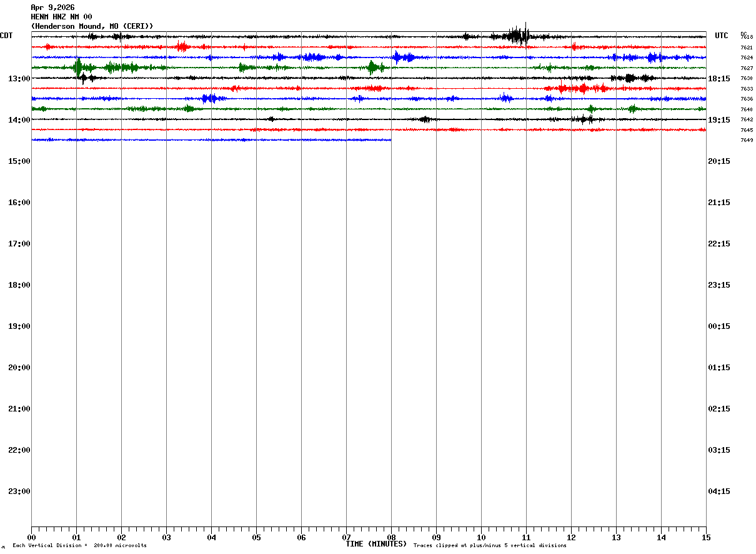Click the date text 'Apr 9,2026'
Screen dimensions: 756x554
tap(52, 8)
